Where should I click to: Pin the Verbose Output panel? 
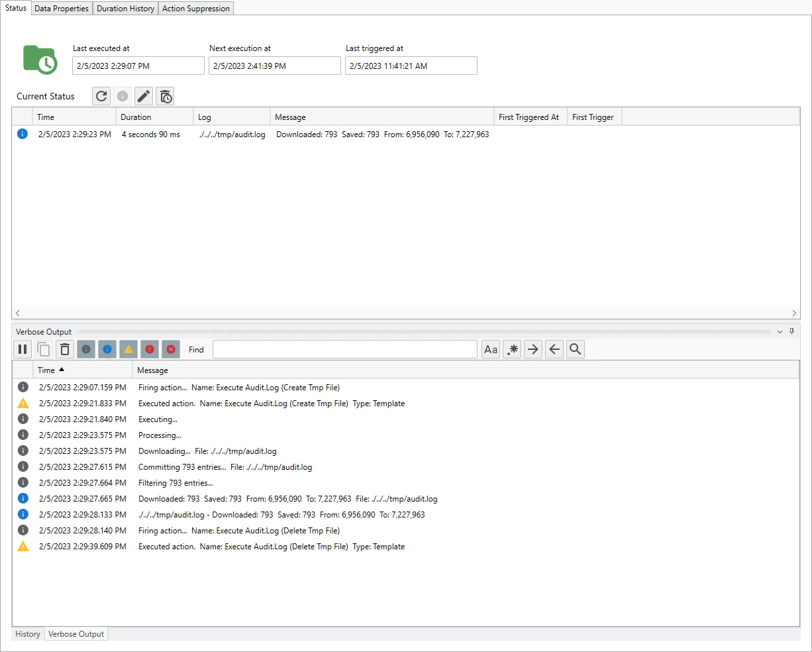(791, 331)
